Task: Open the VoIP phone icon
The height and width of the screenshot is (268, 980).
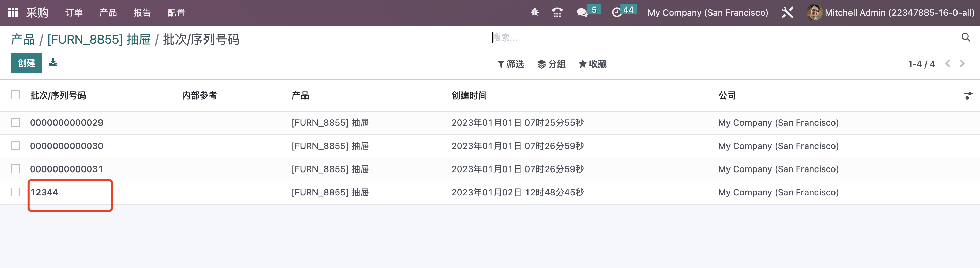Action: [557, 13]
